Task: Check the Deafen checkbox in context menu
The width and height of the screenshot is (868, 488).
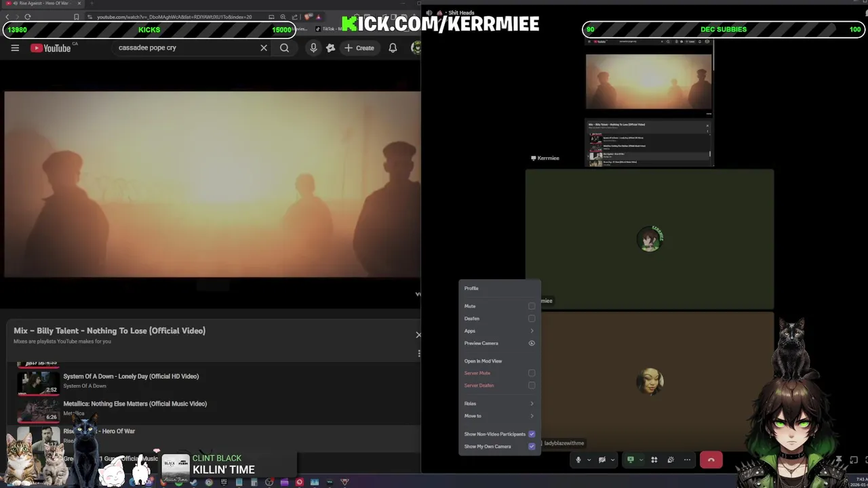Action: click(532, 319)
